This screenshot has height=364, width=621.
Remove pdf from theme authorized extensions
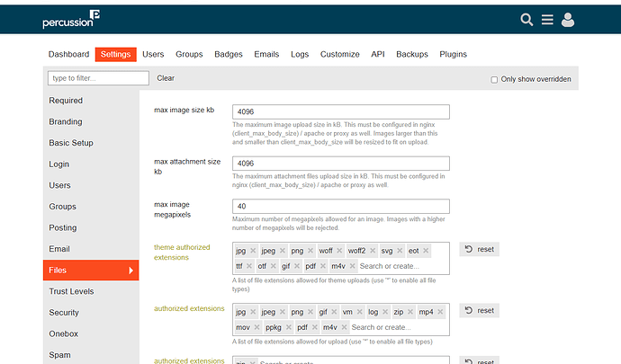click(x=323, y=266)
